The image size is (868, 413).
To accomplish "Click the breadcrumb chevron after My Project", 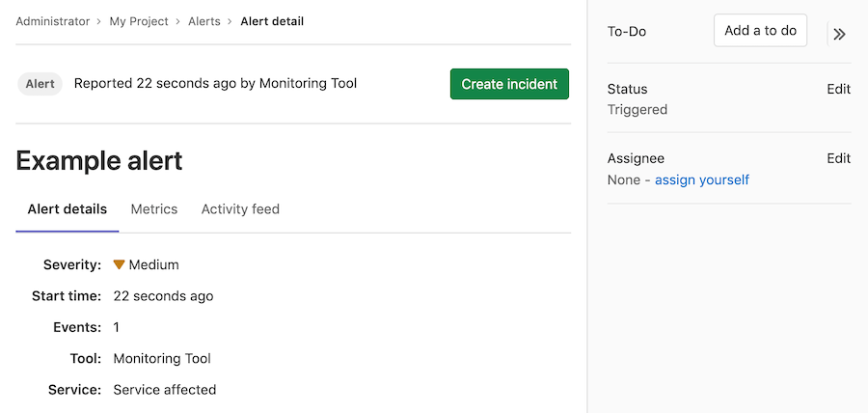I will (178, 21).
